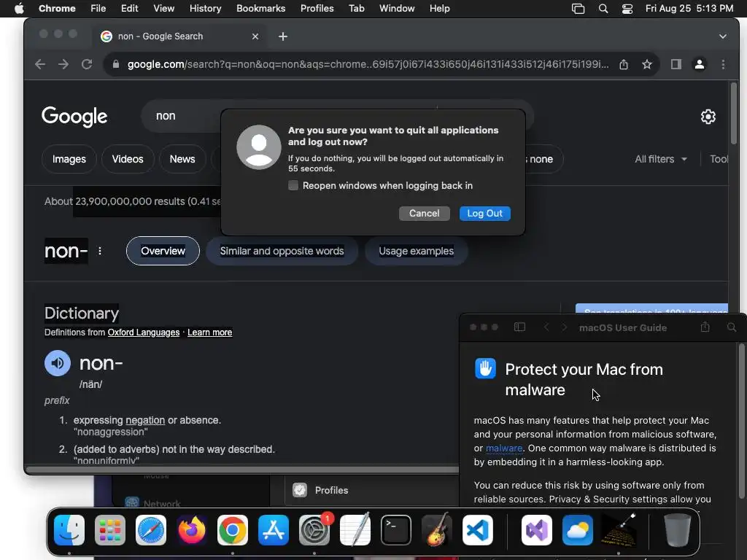
Task: Open Terminal from the Dock
Action: point(396,530)
